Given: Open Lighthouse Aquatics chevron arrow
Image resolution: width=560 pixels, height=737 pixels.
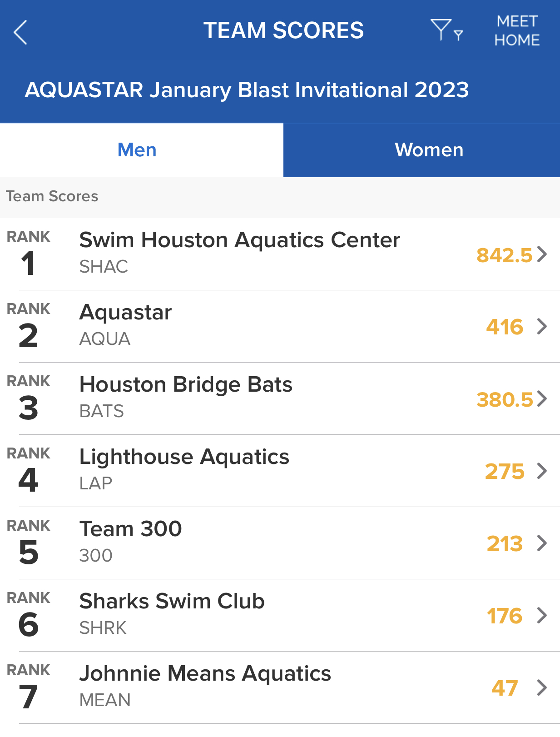Looking at the screenshot, I should [x=541, y=471].
